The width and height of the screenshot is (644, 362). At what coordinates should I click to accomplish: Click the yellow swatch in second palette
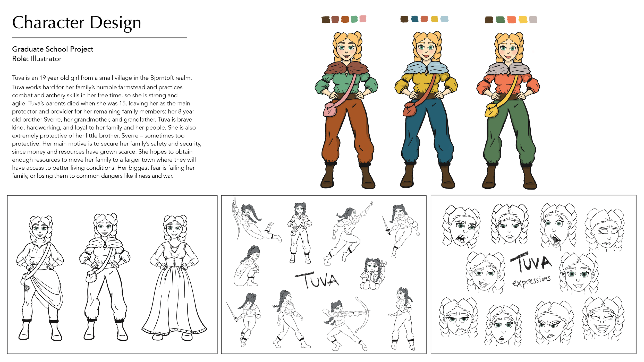(x=434, y=19)
